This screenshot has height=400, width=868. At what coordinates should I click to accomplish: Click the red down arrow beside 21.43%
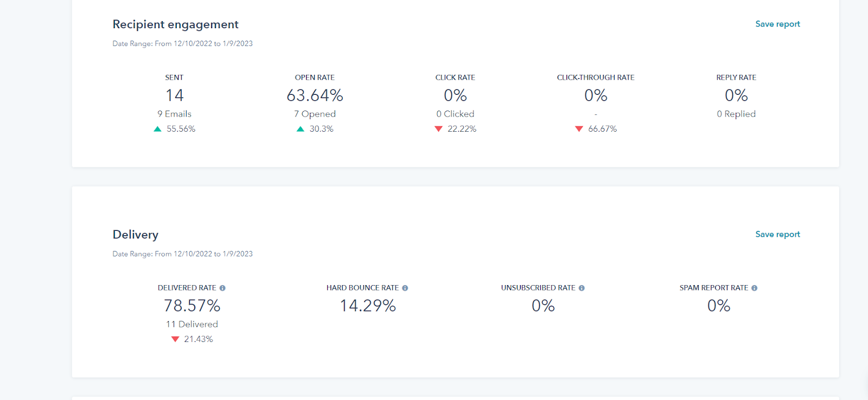pos(175,339)
